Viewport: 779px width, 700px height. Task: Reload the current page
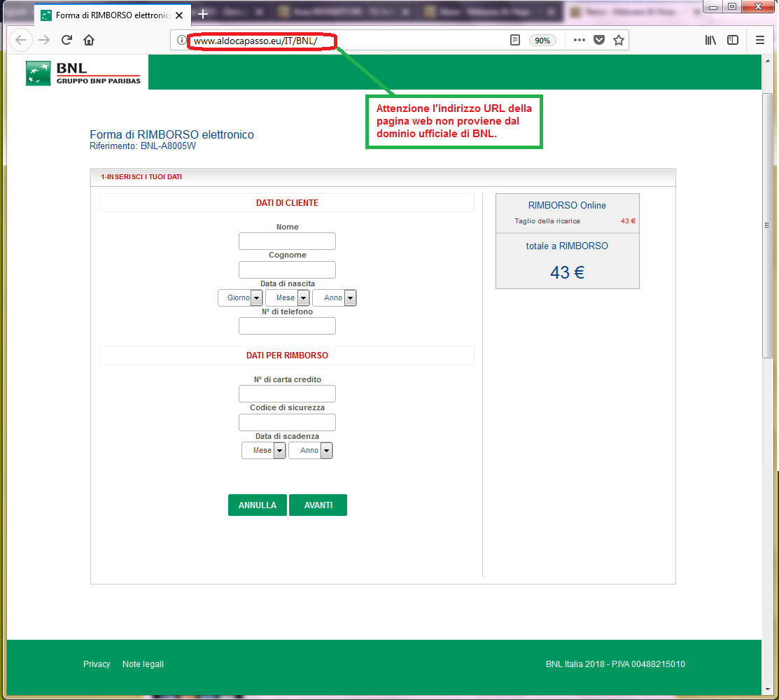point(66,40)
